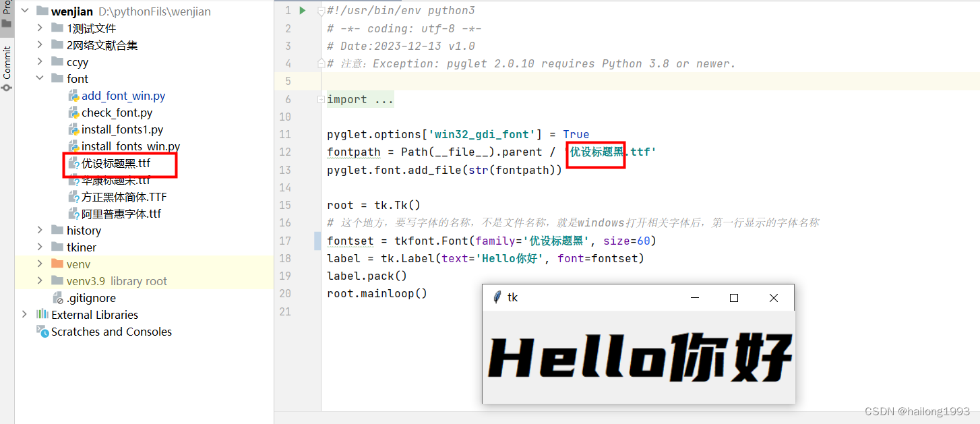Collapse the wenjian project root
The image size is (980, 424).
[24, 11]
